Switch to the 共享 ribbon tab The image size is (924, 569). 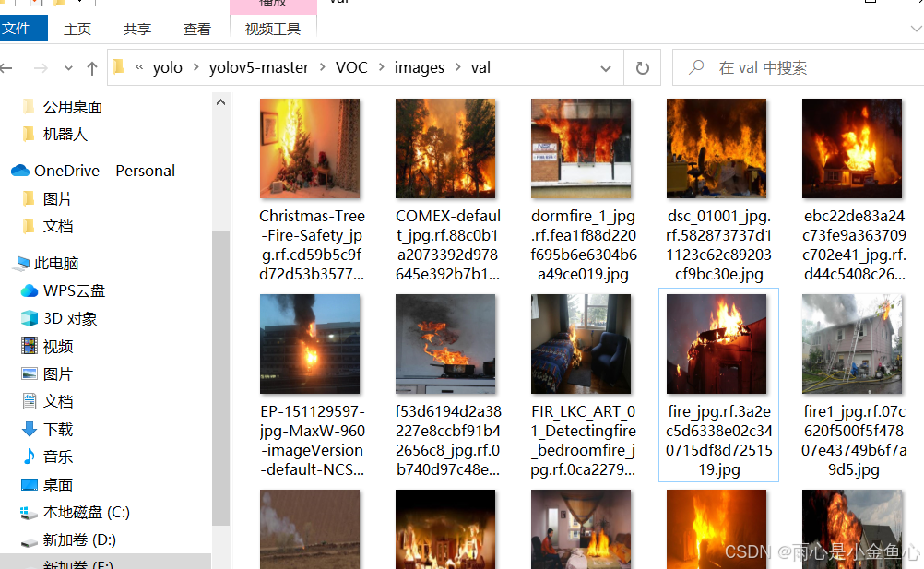click(x=137, y=29)
